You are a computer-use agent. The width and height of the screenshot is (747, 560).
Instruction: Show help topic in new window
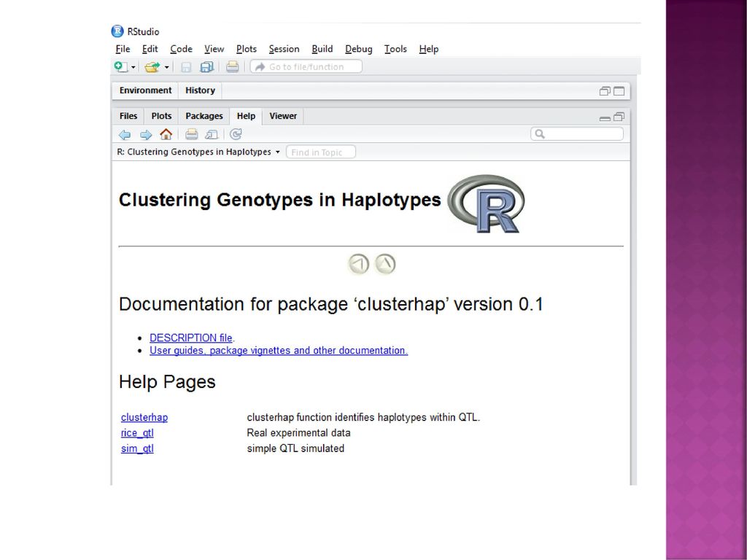(212, 135)
